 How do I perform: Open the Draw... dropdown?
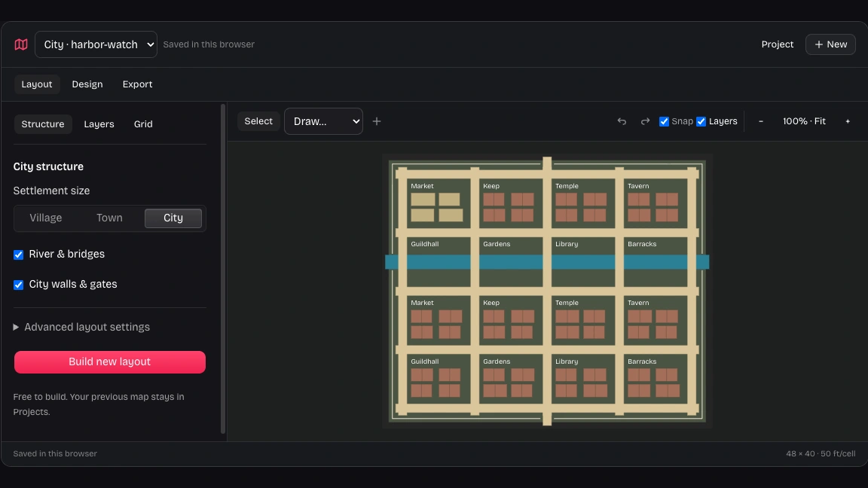click(x=323, y=121)
